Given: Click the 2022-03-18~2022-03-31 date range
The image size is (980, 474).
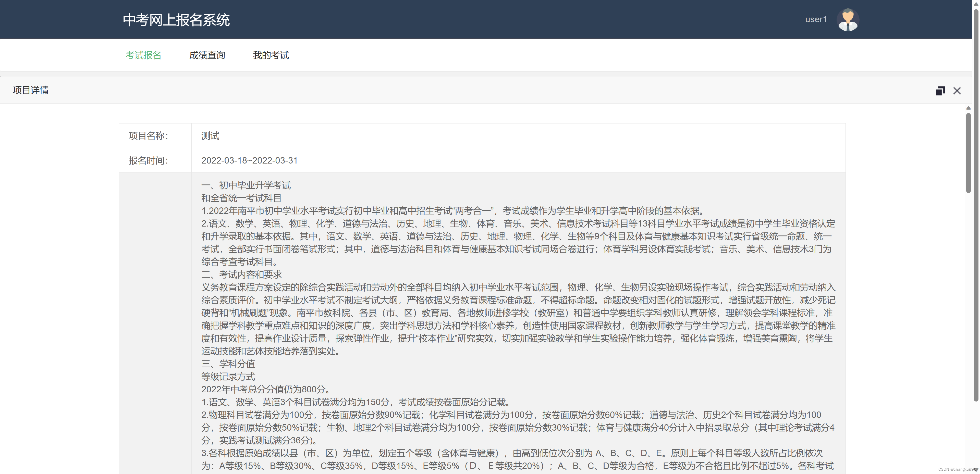Looking at the screenshot, I should pos(249,160).
